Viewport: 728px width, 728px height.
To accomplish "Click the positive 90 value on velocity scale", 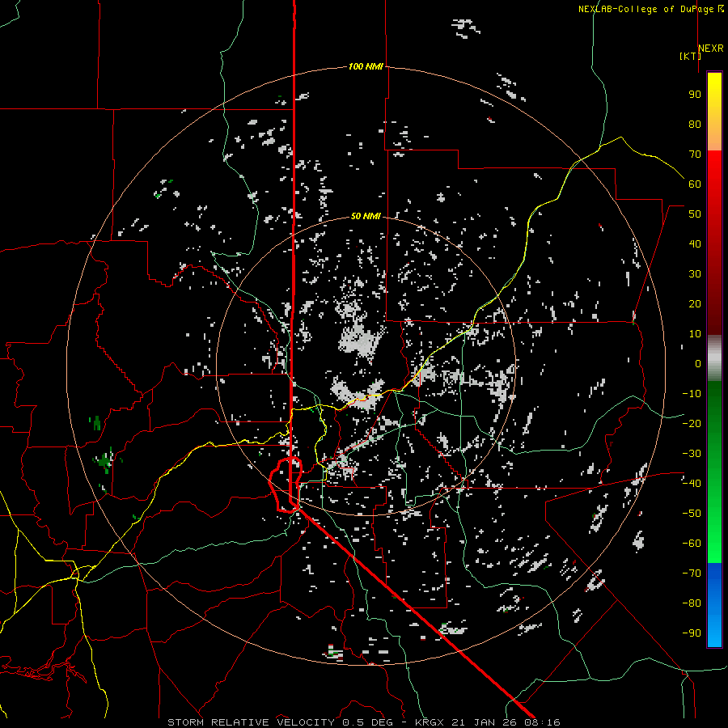I will point(695,95).
